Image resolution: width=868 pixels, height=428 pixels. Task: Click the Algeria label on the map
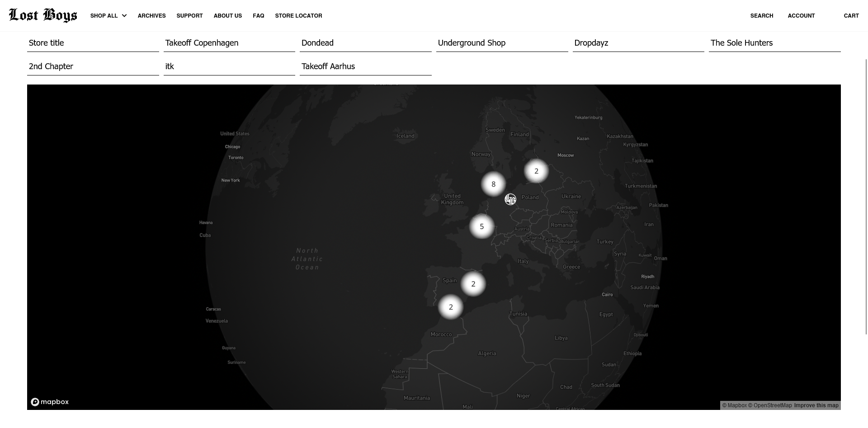[x=487, y=353]
